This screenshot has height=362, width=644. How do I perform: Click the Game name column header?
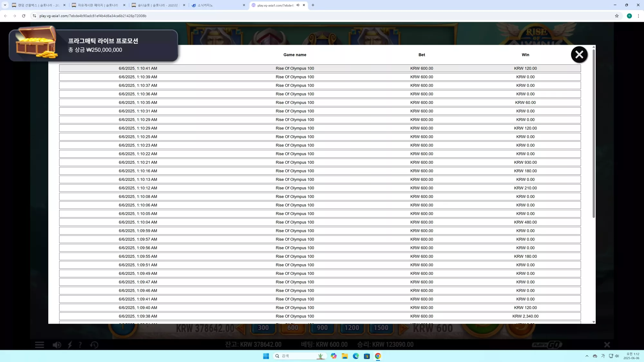tap(295, 55)
